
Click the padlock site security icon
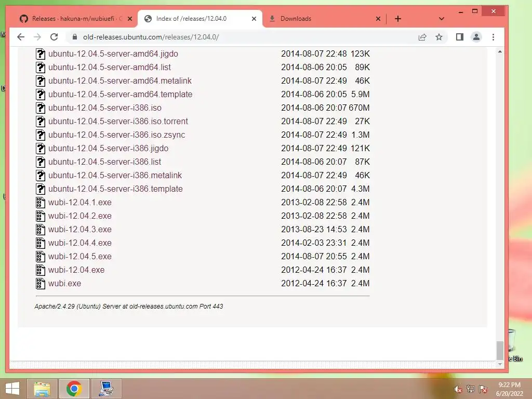[x=75, y=37]
